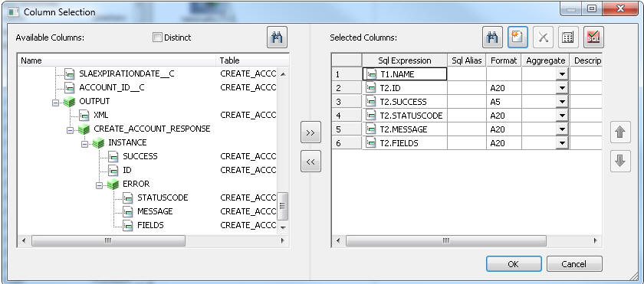Select the ERROR segment label
The height and width of the screenshot is (284, 644).
point(136,184)
